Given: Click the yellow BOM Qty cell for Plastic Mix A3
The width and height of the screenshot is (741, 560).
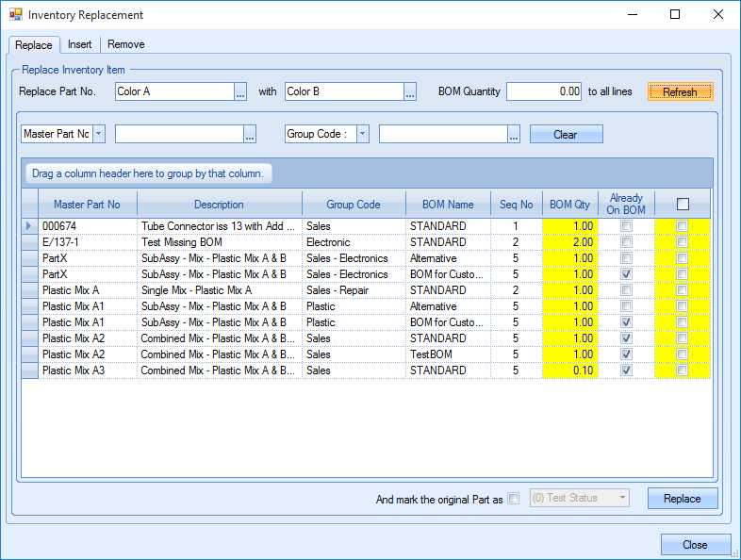Looking at the screenshot, I should [x=570, y=371].
